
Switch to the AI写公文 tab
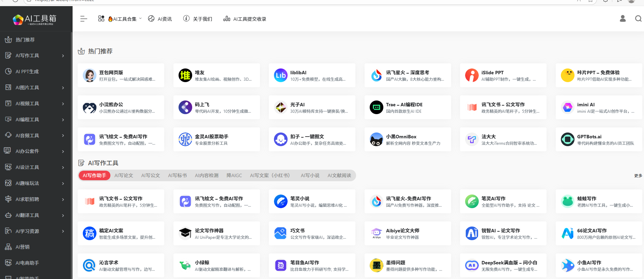[x=151, y=175]
